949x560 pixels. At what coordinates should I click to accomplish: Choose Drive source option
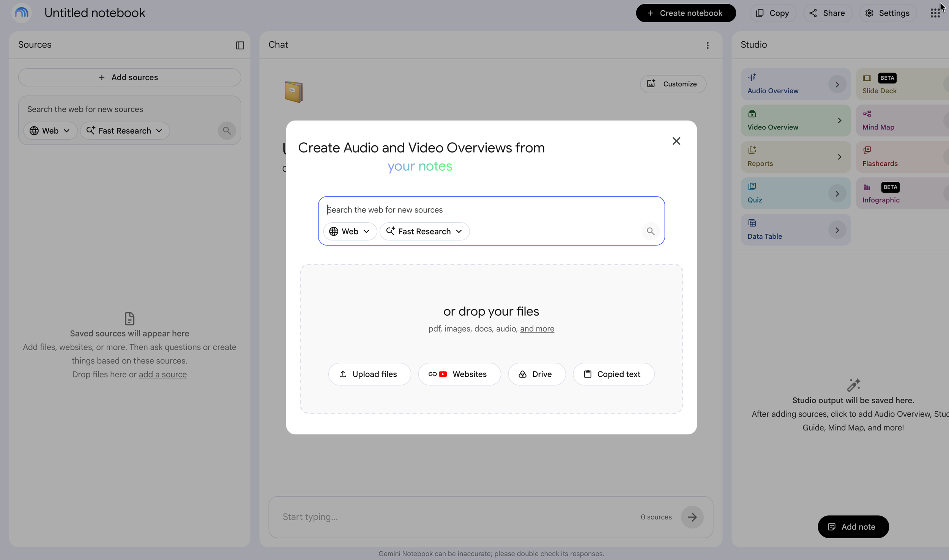[x=537, y=374]
